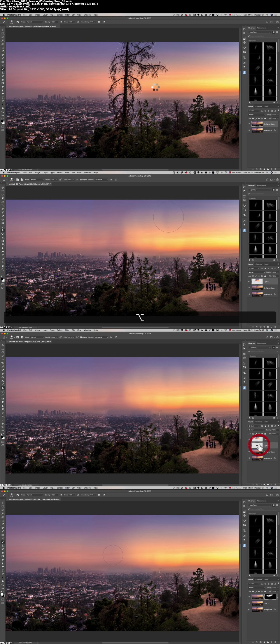In the 14:24 frame, select the layer mask thumbnail
Screen dimensions: 280x644
click(270, 597)
